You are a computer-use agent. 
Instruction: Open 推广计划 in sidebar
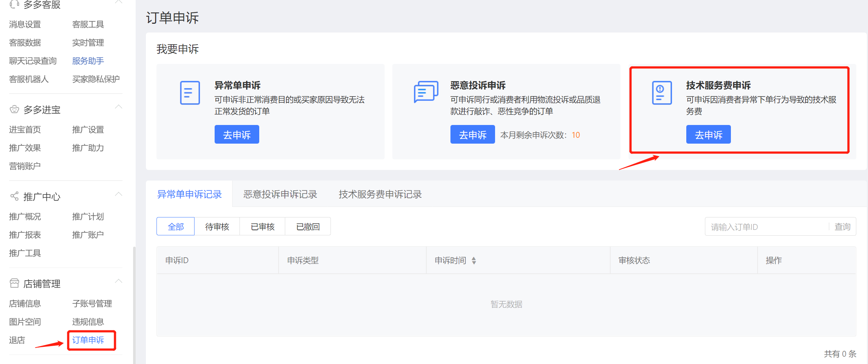click(x=88, y=216)
